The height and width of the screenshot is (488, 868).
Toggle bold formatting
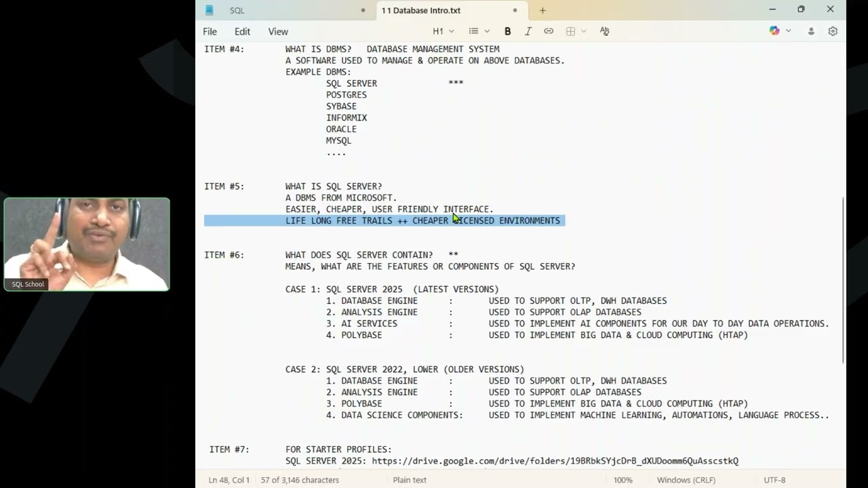pos(507,31)
